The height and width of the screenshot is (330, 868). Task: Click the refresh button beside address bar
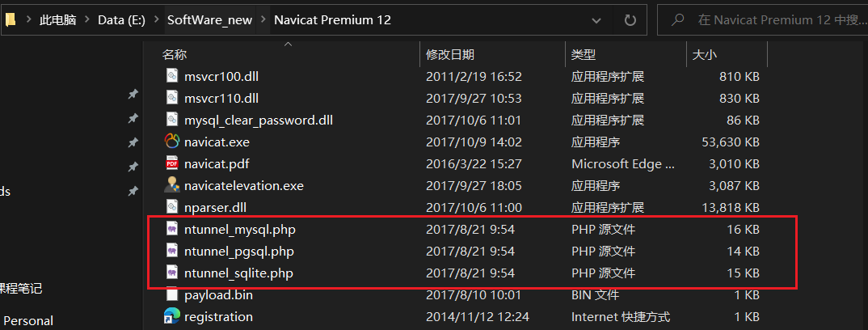tap(630, 19)
